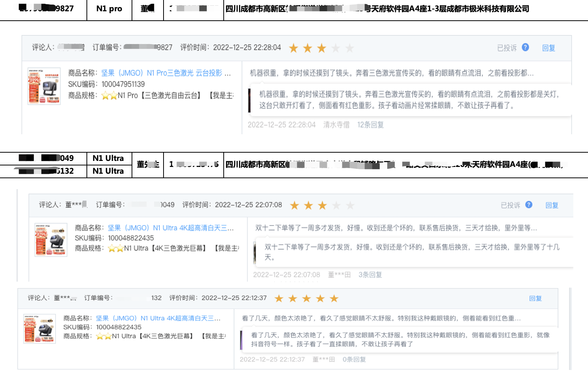Click 0条回复 under the 22:12:37 review
Screen dimensions: 588x376
354,359
